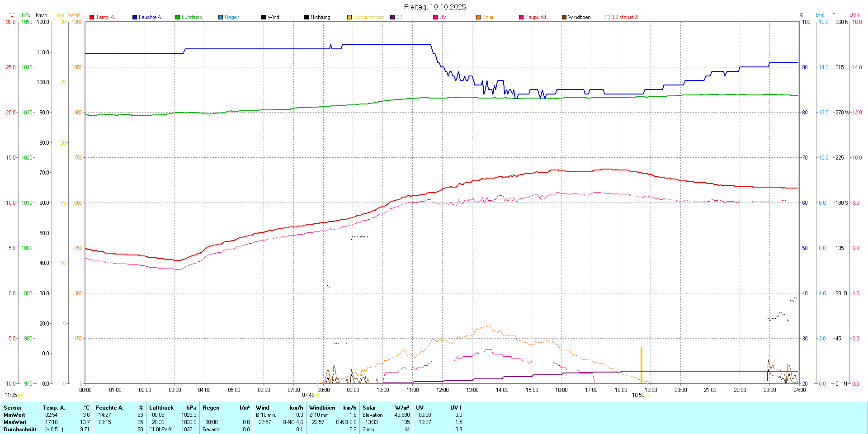Click the 'Elevation' label in the Solar column
The width and height of the screenshot is (868, 434).
373,415
